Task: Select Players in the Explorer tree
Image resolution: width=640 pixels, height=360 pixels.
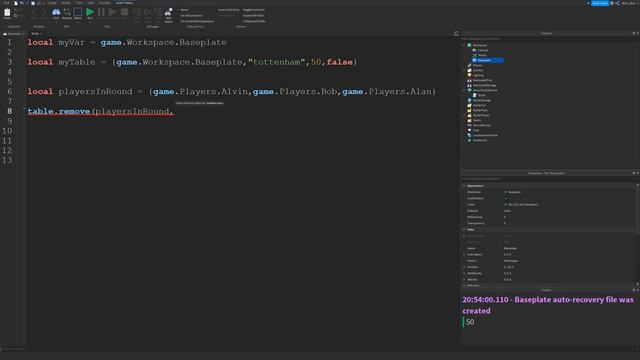Action: 477,65
